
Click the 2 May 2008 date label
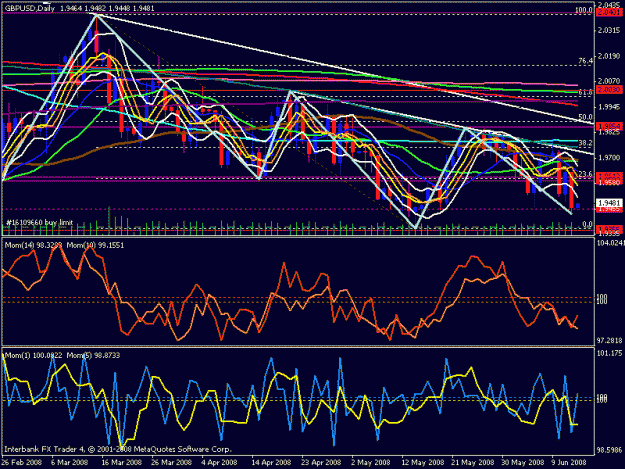pos(370,462)
